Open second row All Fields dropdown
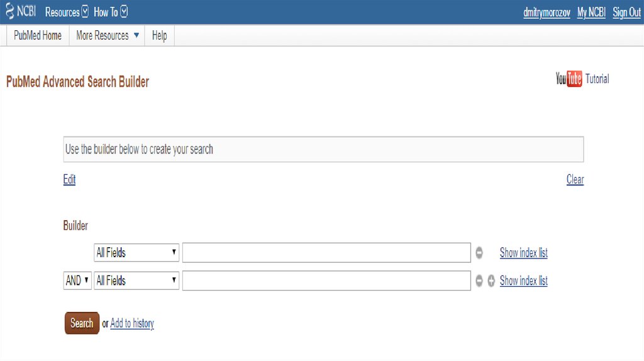644x361 pixels. (x=136, y=281)
